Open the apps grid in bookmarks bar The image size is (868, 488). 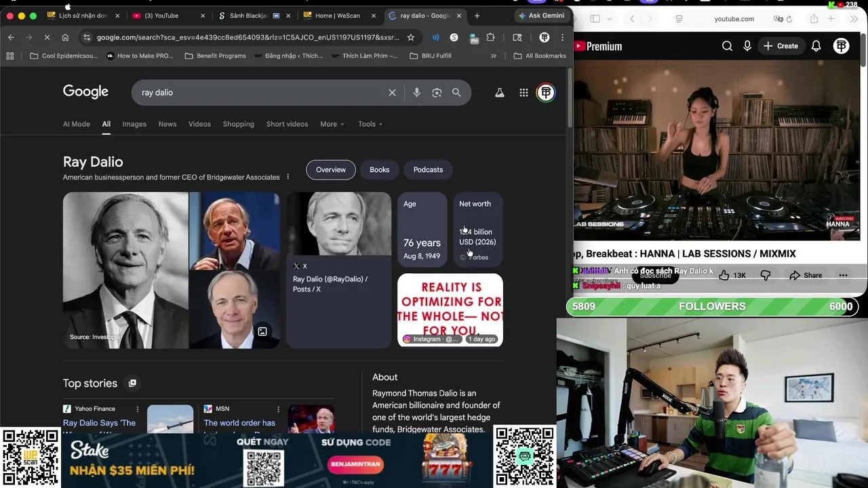pyautogui.click(x=9, y=56)
